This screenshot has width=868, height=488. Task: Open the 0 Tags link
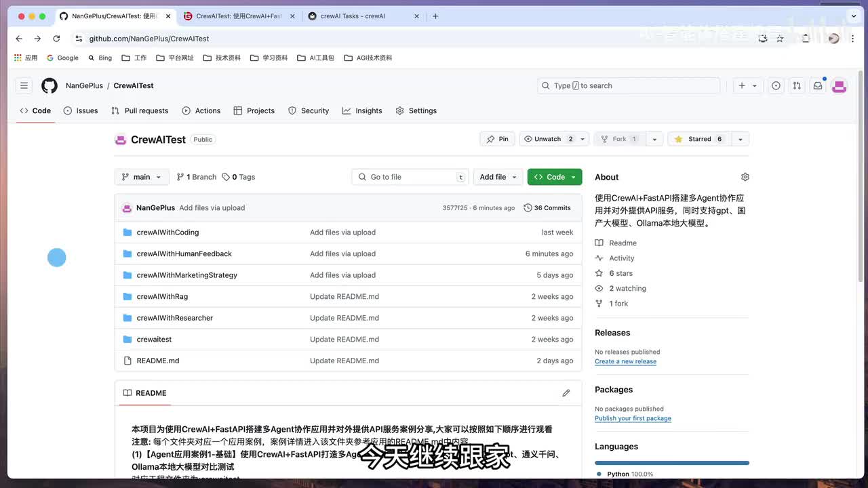239,177
